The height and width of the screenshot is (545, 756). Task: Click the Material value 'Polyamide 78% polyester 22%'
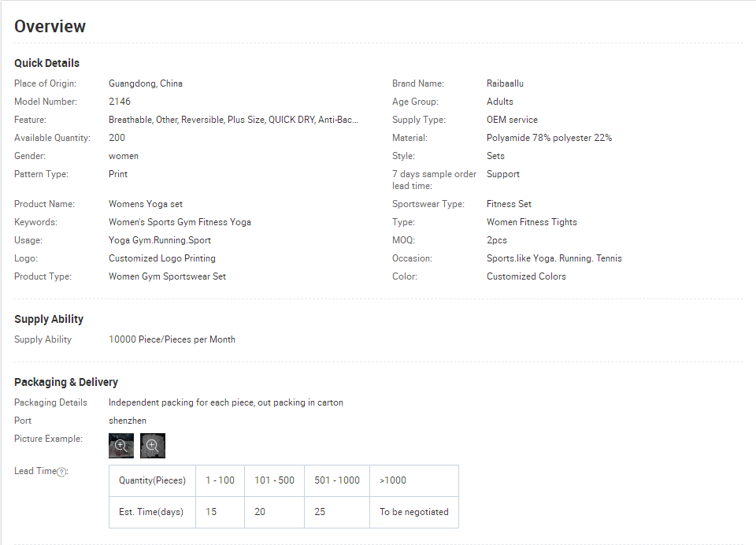coord(549,138)
